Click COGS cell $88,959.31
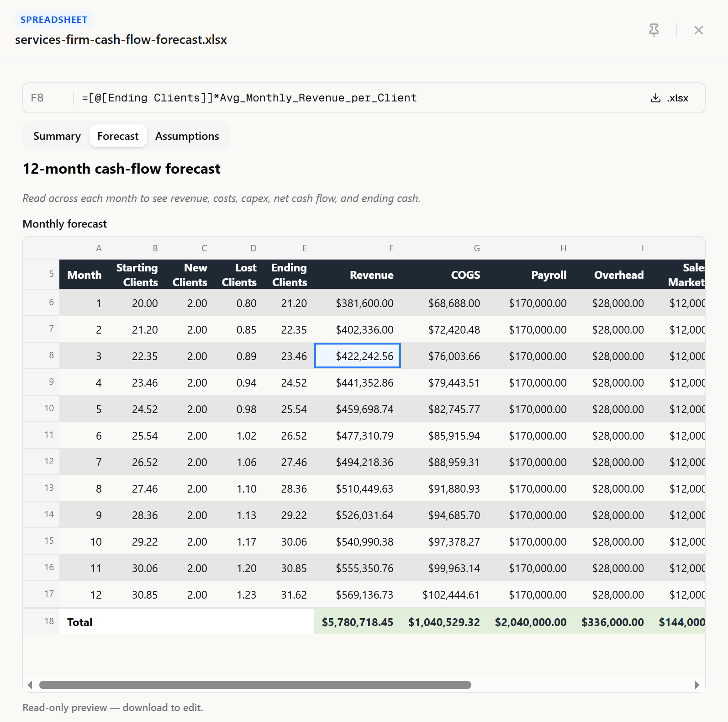Image resolution: width=728 pixels, height=722 pixels. (x=444, y=462)
